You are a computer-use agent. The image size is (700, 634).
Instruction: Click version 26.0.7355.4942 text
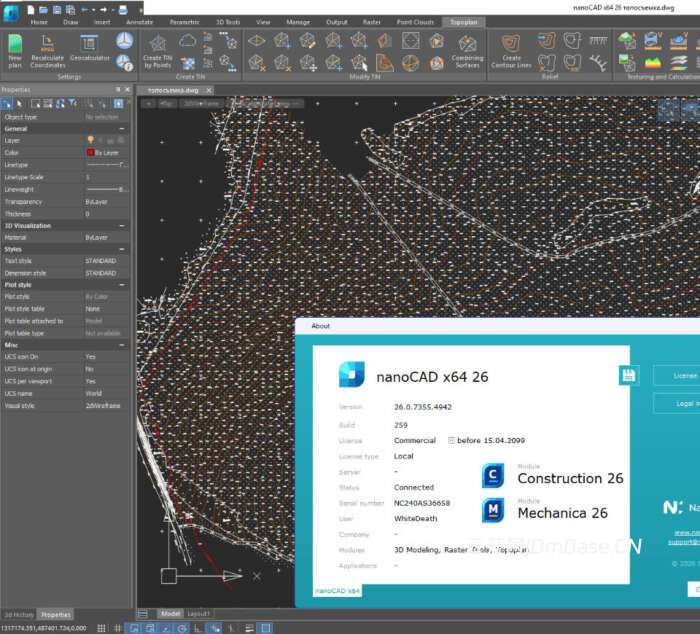click(423, 407)
